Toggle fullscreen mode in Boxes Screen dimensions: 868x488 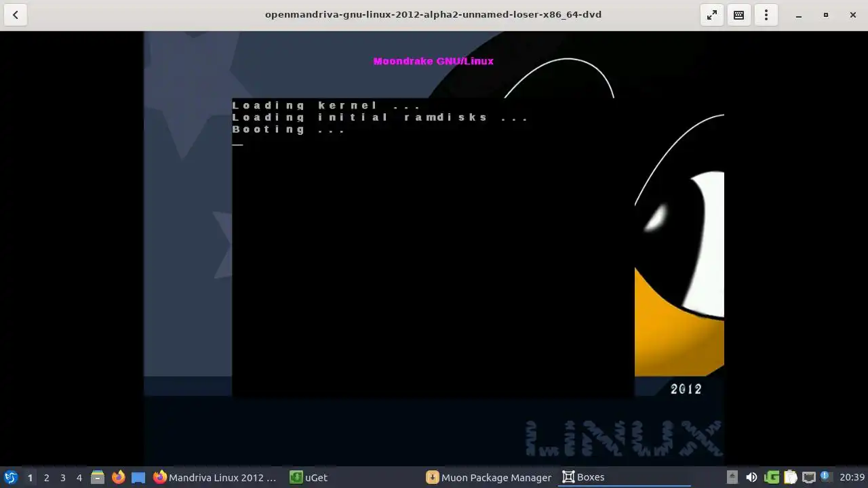(712, 15)
